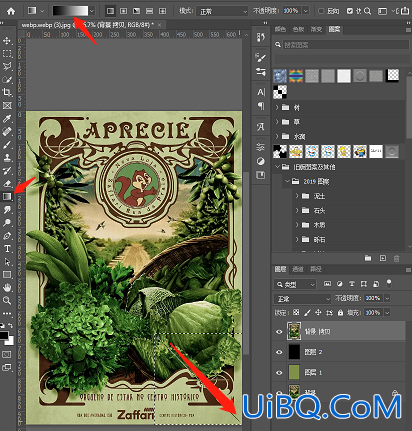This screenshot has width=412, height=431.
Task: Switch to the 路径 (Paths) tab
Action: click(x=316, y=269)
